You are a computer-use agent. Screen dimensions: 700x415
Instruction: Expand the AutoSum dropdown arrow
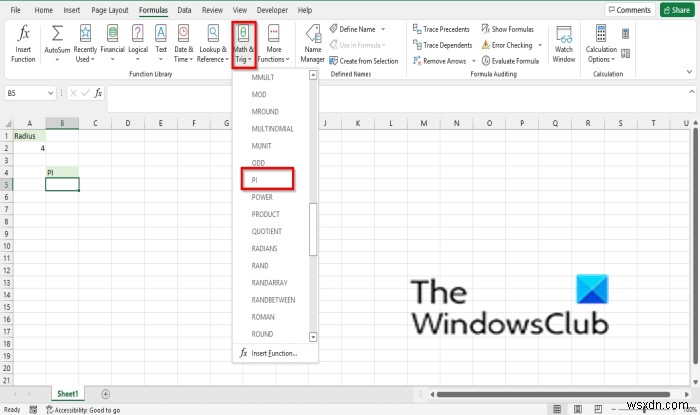point(57,59)
